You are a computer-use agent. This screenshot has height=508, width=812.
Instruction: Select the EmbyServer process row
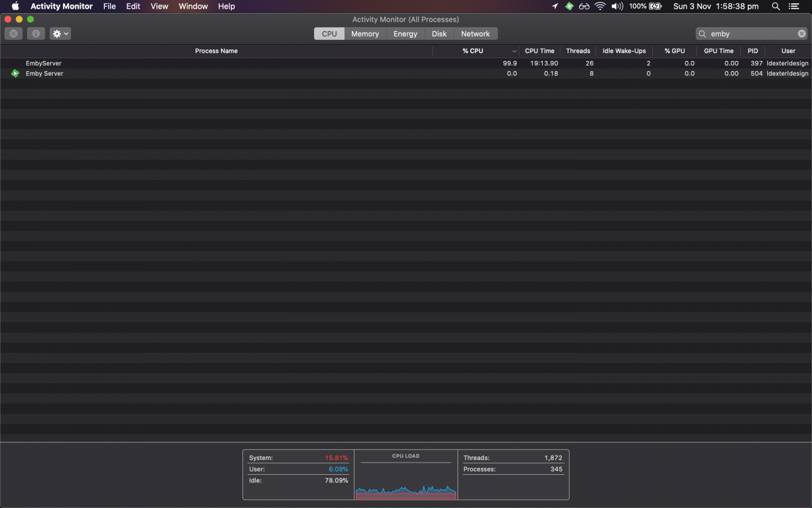406,63
